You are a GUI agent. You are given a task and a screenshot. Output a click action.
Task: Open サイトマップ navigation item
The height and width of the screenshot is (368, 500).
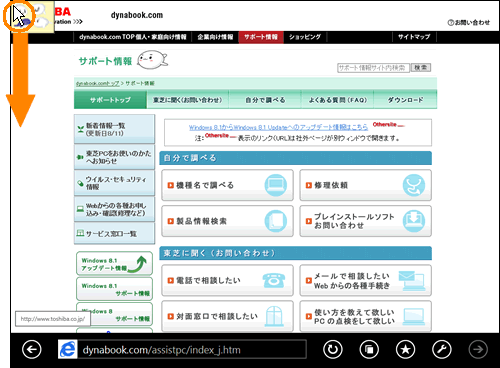coord(414,37)
